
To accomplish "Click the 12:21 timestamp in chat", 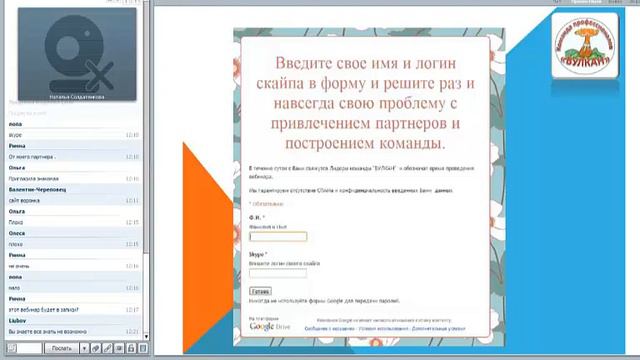I will click(x=132, y=332).
